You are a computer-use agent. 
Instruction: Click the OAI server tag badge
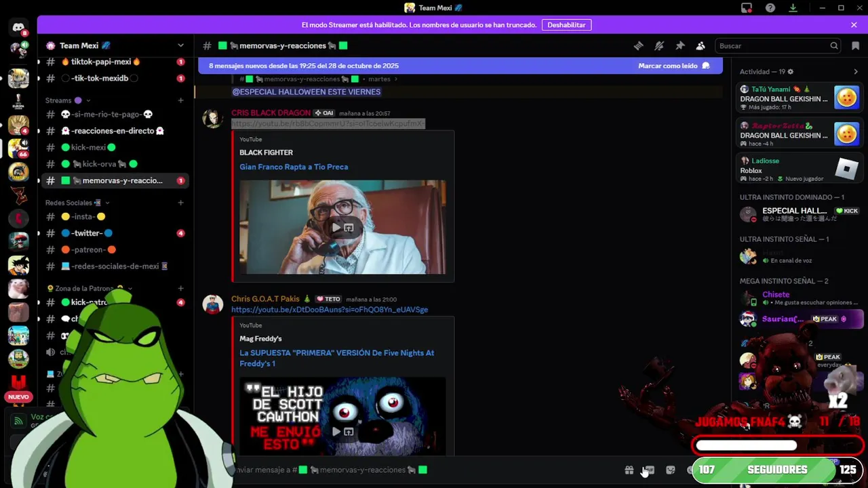(324, 113)
